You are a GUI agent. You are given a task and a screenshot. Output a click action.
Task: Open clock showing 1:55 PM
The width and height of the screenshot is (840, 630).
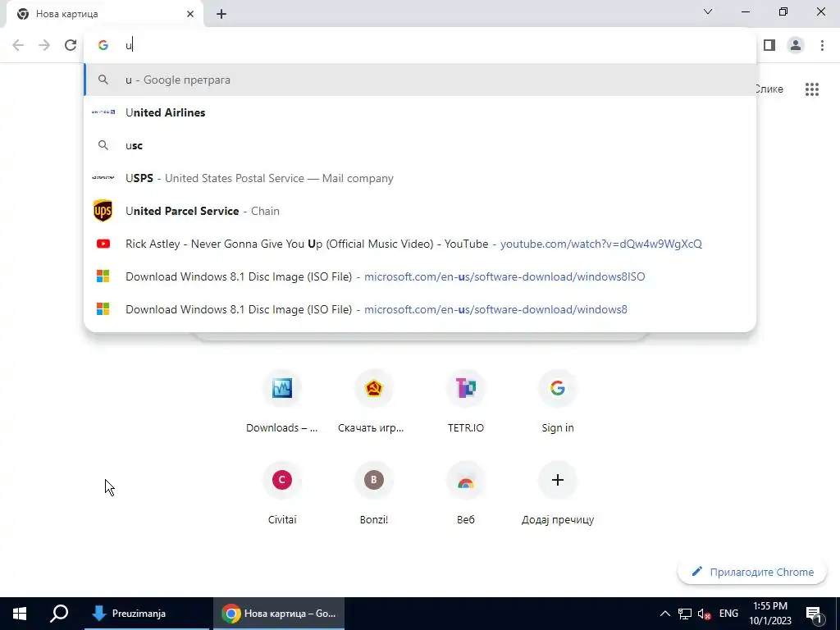[770, 614]
